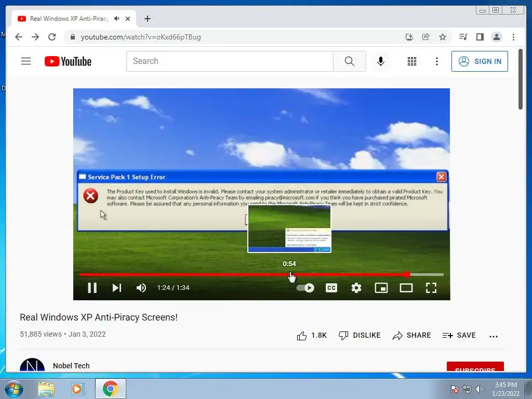Click the SHARE button

coord(411,335)
